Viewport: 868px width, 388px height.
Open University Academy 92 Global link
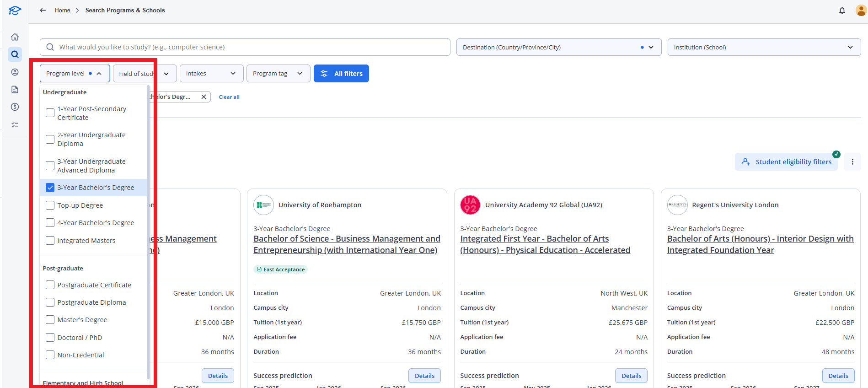pos(544,205)
